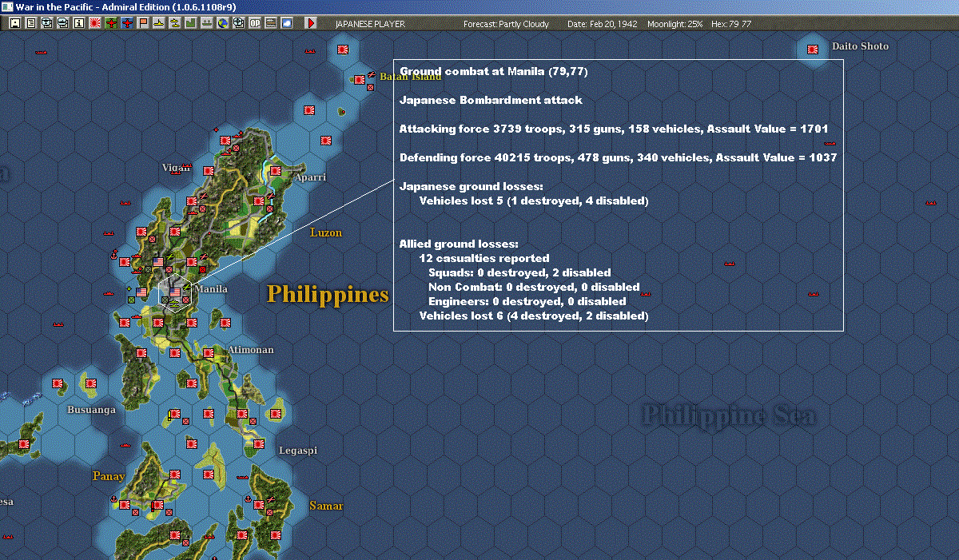The width and height of the screenshot is (959, 560).
Task: Click the information 'i' toolbar icon
Action: (78, 23)
